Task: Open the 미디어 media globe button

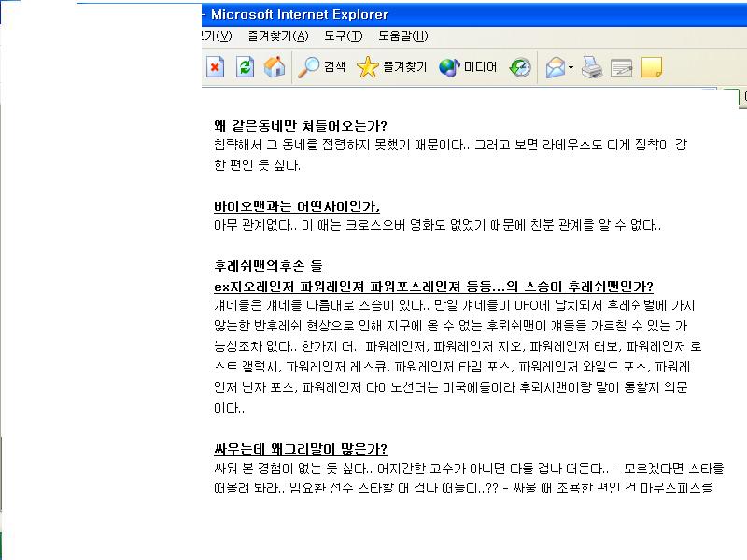Action: pos(469,67)
